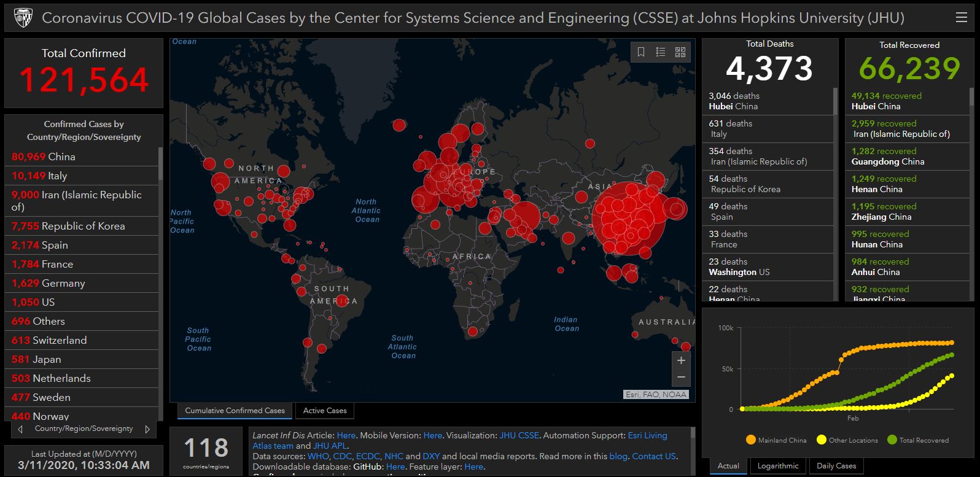Zoom in on the map
980x477 pixels.
tap(680, 360)
